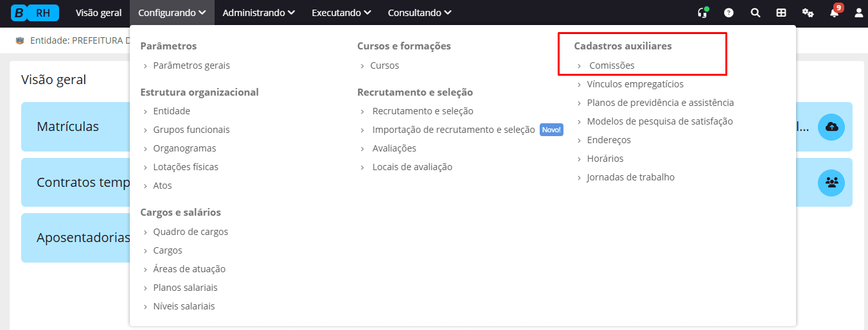Click the cloud upload icon on the card
Viewport: 868px width, 330px height.
[831, 126]
